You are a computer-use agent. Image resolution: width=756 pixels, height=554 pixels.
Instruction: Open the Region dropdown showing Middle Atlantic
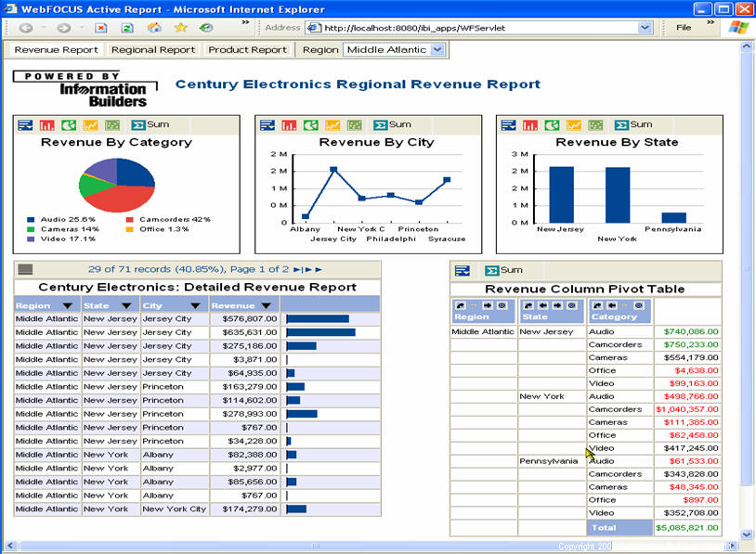[x=437, y=50]
